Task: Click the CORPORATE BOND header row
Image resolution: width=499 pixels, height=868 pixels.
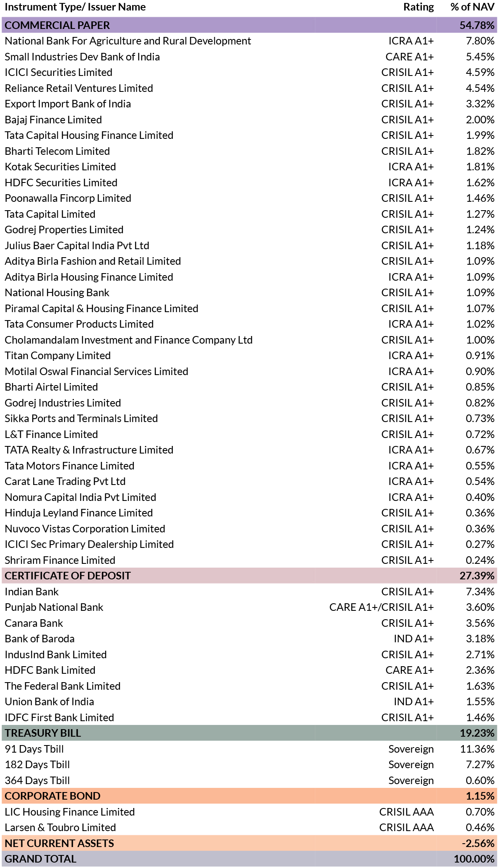Action: pyautogui.click(x=249, y=796)
